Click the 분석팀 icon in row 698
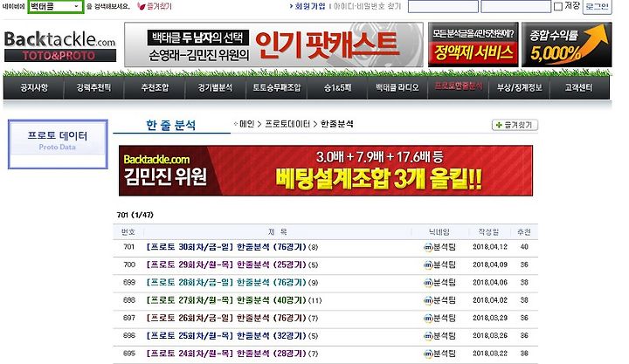 [428, 300]
